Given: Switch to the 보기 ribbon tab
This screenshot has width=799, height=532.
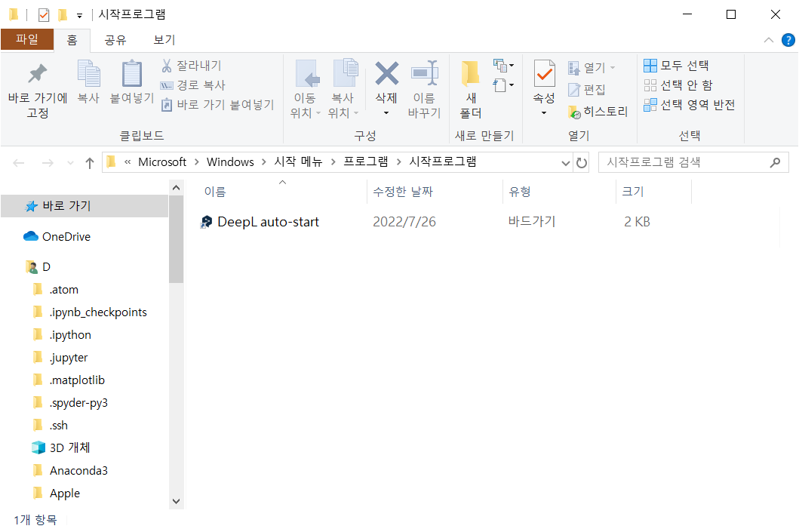Looking at the screenshot, I should click(164, 40).
